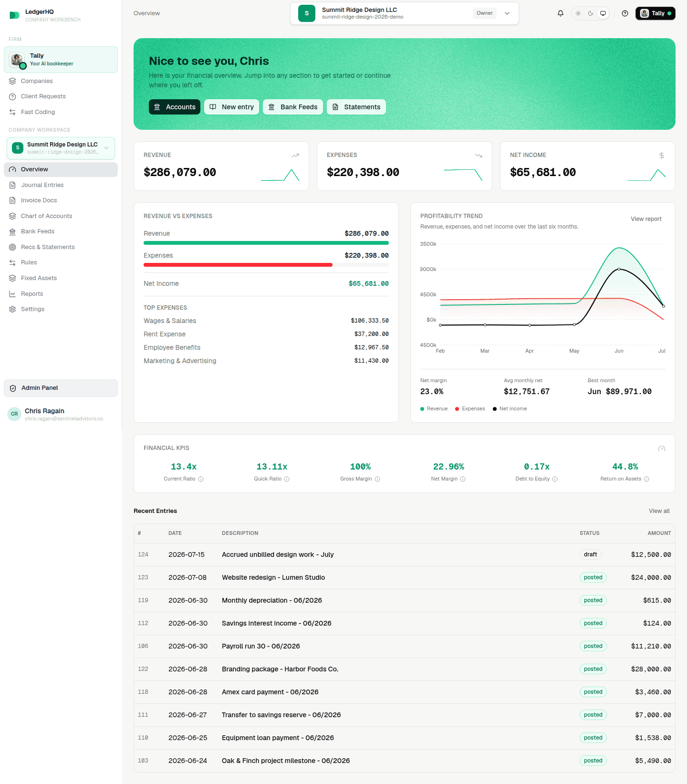687x784 pixels.
Task: Open Savings interest income - 06/2026 entry
Action: pyautogui.click(x=405, y=623)
